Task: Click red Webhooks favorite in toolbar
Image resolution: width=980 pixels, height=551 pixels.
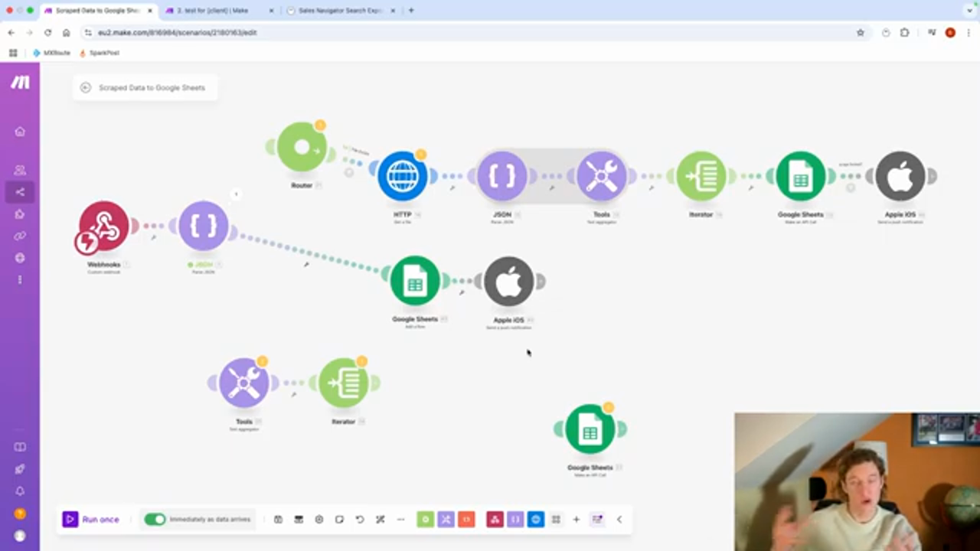Action: tap(495, 520)
